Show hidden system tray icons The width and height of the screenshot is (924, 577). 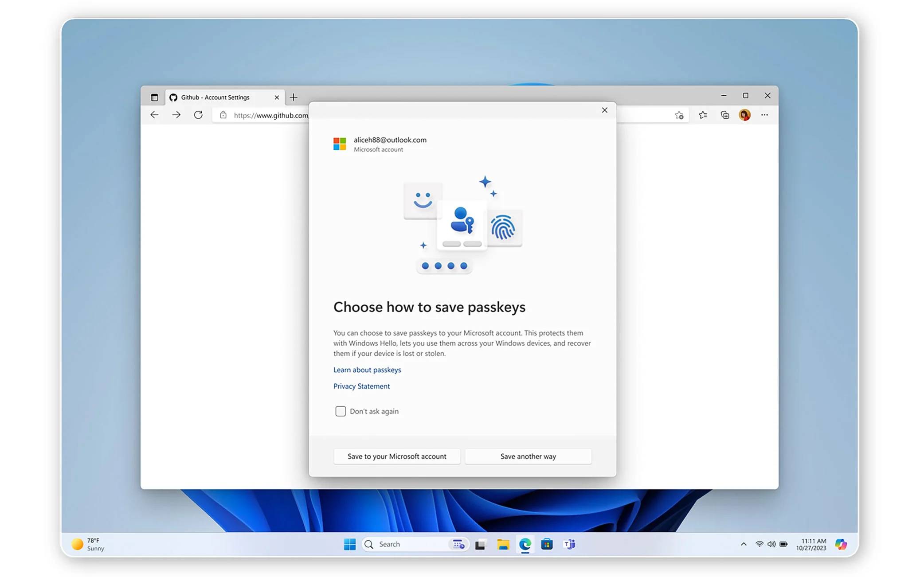(744, 544)
